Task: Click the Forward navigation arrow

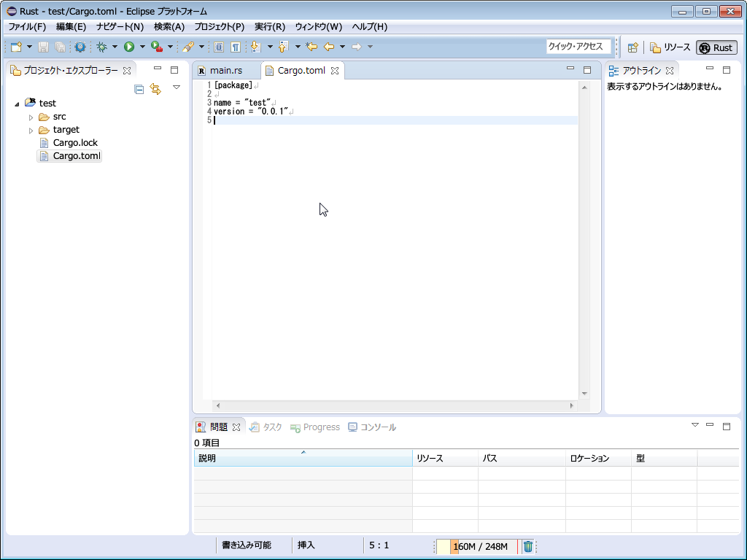Action: 356,47
